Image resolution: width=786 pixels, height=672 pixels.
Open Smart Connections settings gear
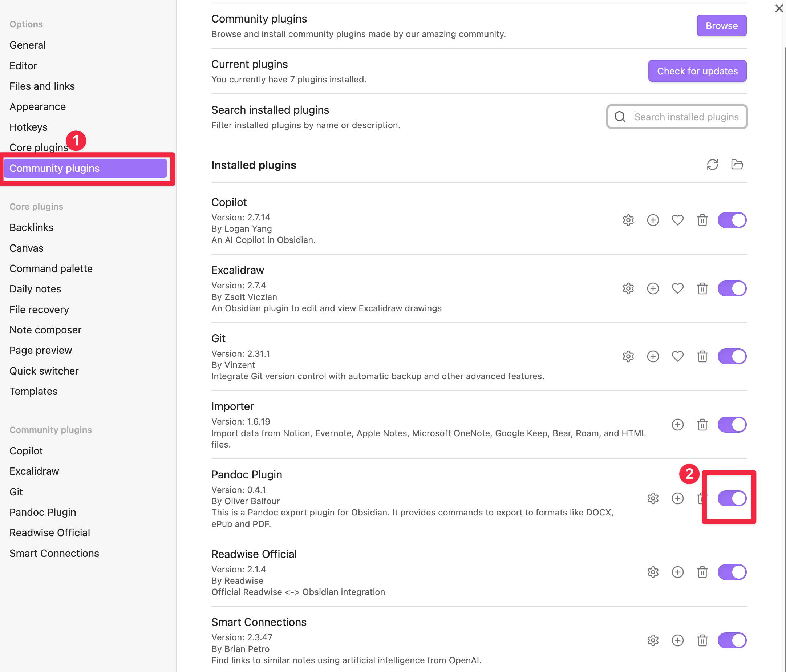pos(653,640)
